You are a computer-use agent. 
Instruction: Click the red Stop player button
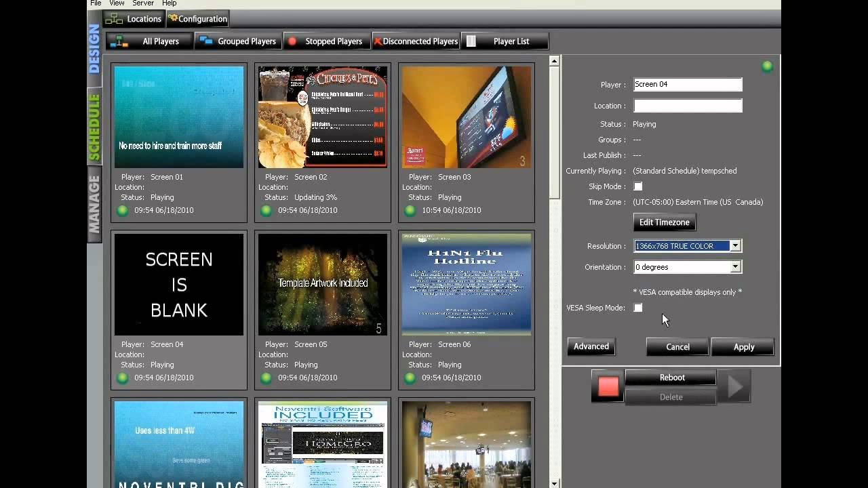coord(608,387)
